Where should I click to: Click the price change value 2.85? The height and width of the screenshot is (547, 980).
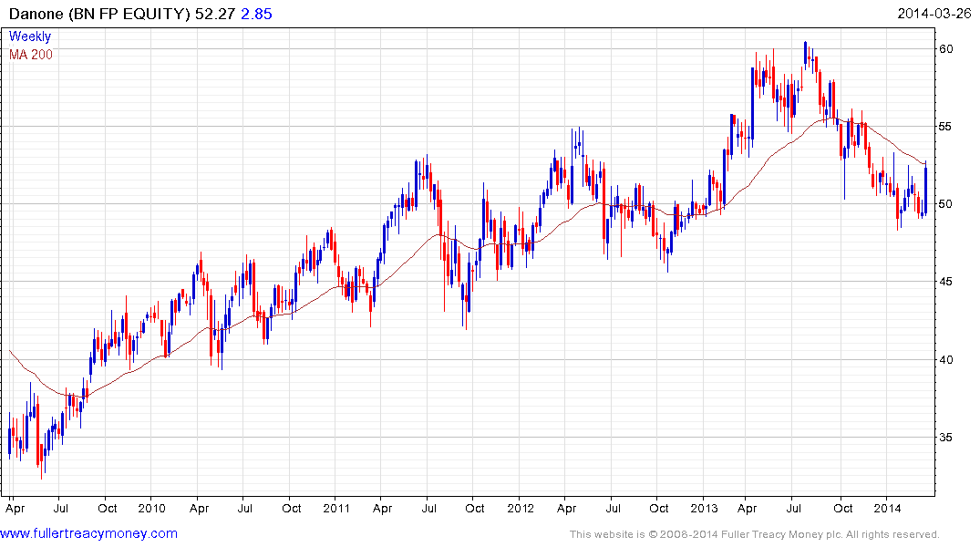257,14
